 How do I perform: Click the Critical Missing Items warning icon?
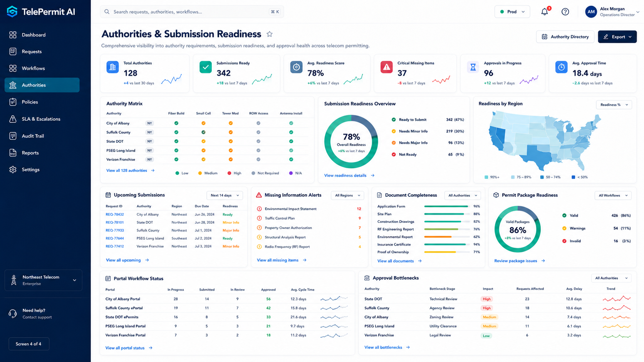click(x=386, y=67)
